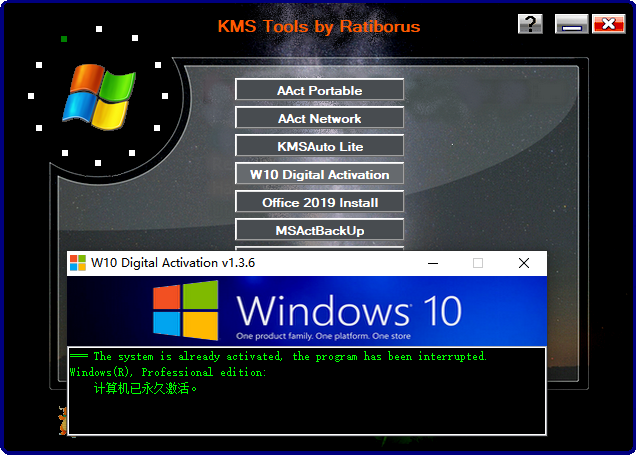
Task: Click the 'system is already activated' log line
Action: pyautogui.click(x=278, y=356)
